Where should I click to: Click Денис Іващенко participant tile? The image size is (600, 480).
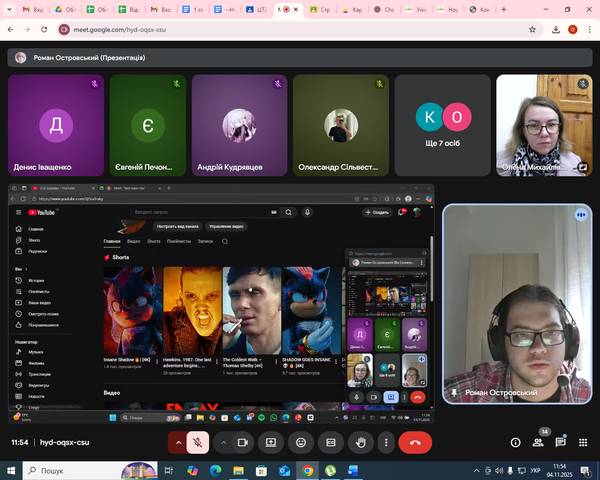[55, 125]
